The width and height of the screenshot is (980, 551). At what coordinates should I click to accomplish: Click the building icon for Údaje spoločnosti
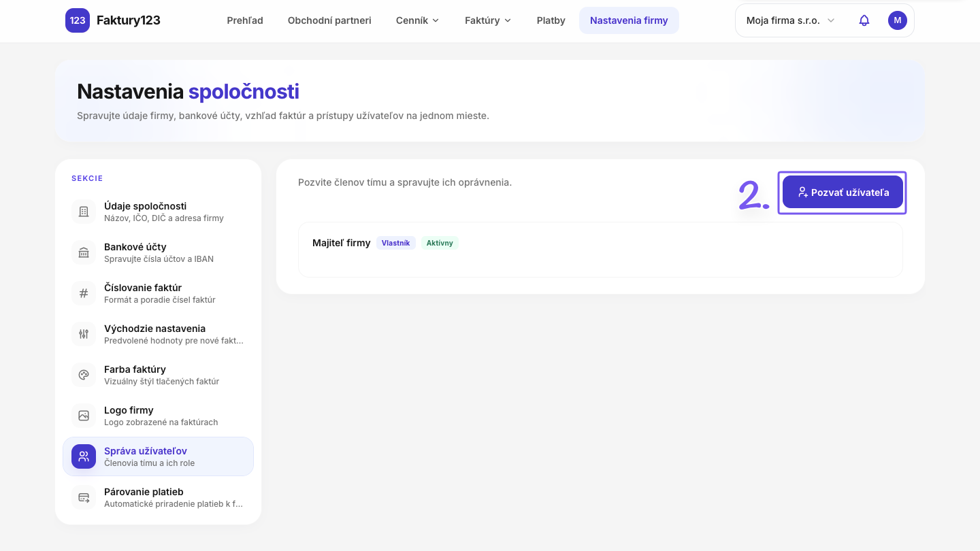(84, 212)
